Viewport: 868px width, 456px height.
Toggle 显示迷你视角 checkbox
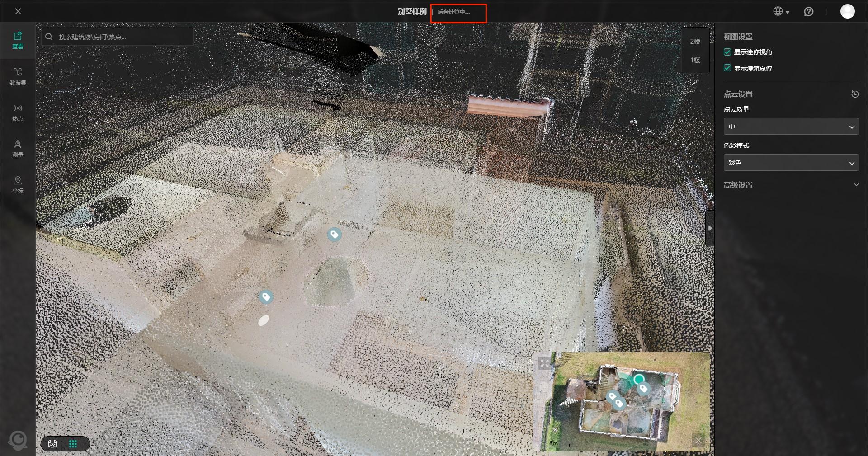coord(727,52)
